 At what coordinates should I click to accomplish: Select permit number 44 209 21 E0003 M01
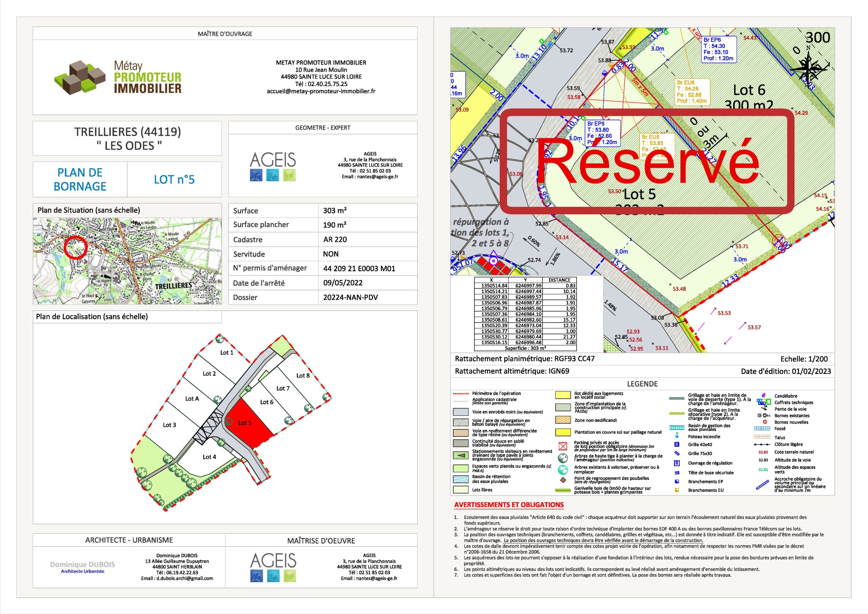(359, 269)
